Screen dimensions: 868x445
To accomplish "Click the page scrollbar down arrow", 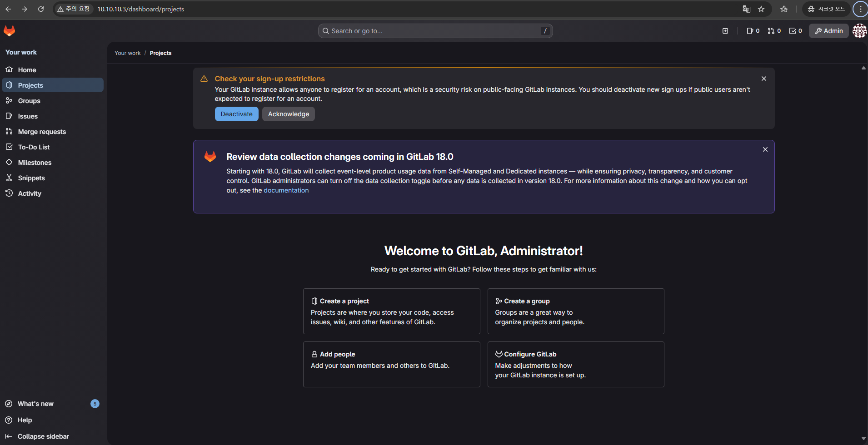I will point(863,439).
